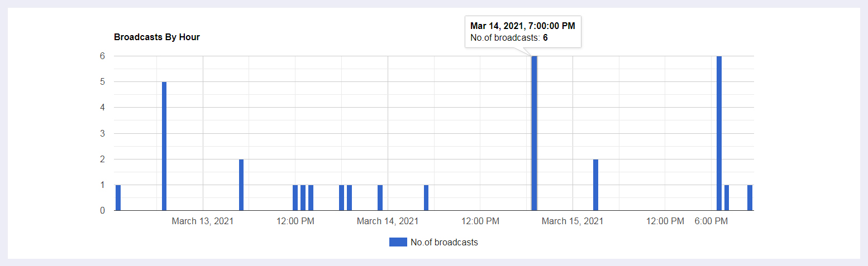This screenshot has height=266, width=868.
Task: Click the two-broadcast bar on March 13
Action: pyautogui.click(x=241, y=185)
